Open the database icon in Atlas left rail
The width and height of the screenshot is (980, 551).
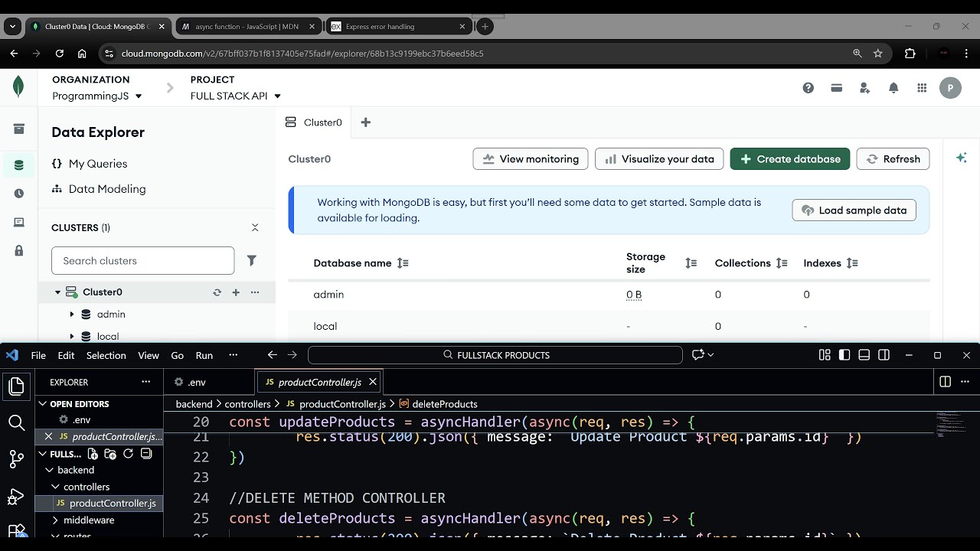tap(19, 165)
